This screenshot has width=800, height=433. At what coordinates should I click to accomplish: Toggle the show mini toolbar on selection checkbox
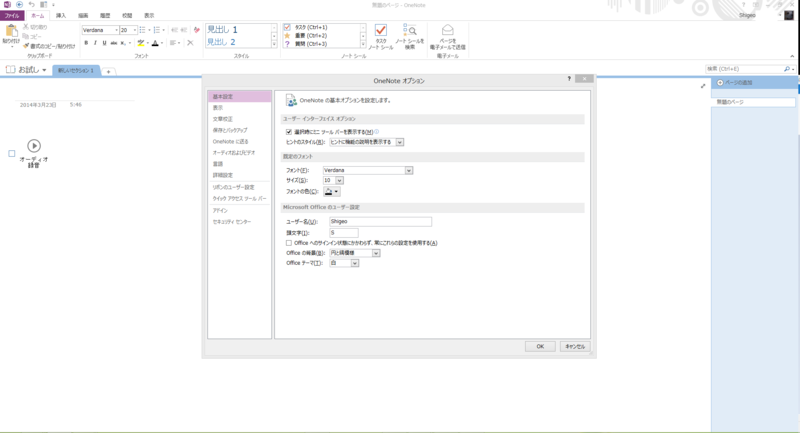point(289,132)
